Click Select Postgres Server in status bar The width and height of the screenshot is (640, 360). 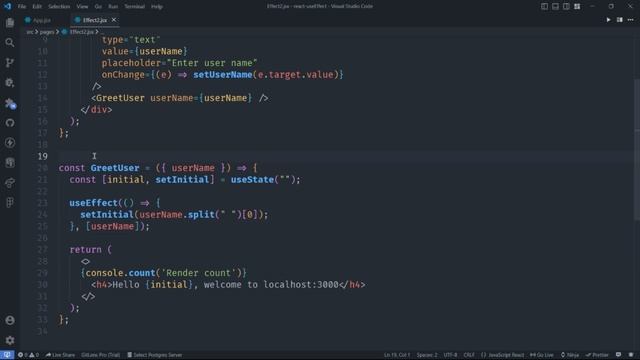coord(155,355)
